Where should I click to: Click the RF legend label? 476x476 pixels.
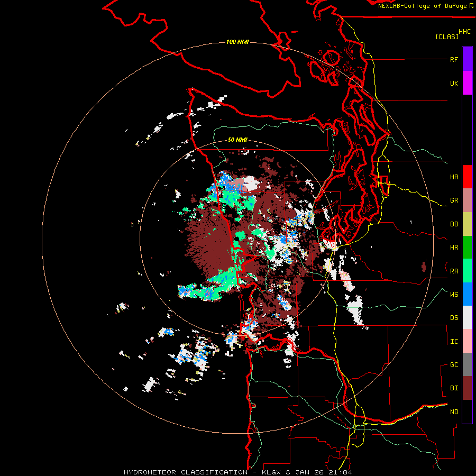[x=454, y=60]
